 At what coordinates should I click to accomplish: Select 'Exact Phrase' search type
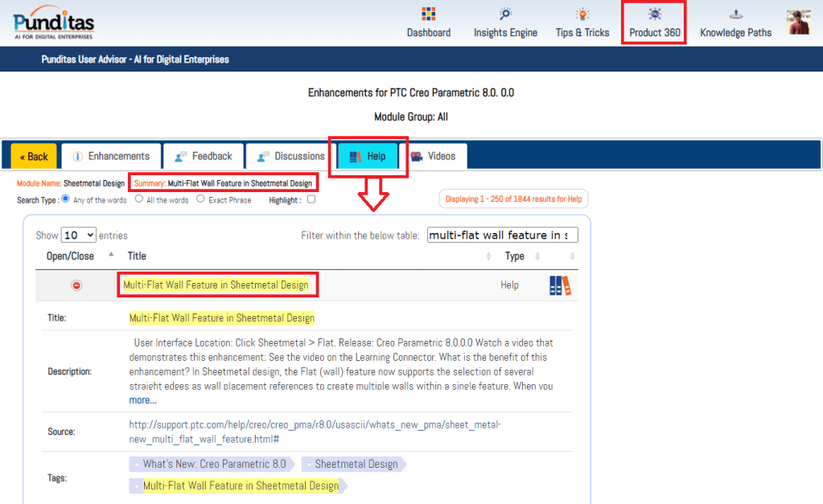(200, 199)
